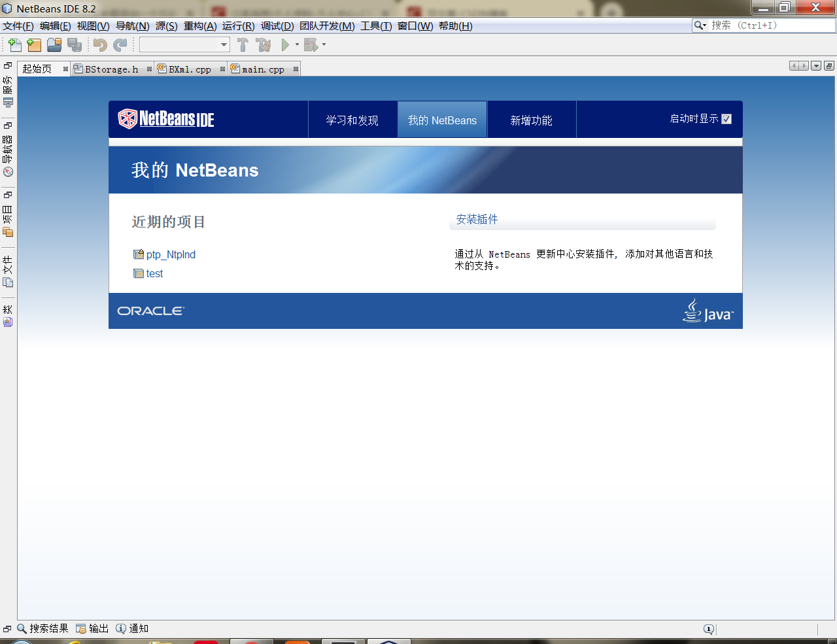Open the 窗口(W) menu

click(x=415, y=26)
